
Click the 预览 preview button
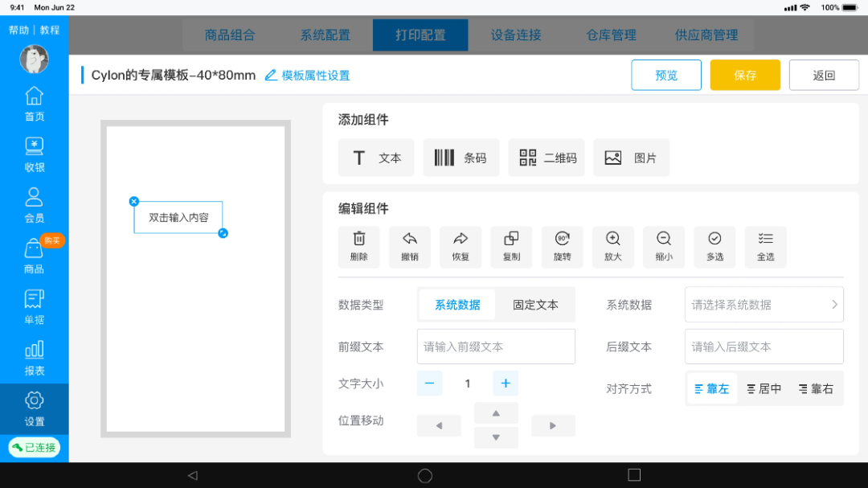point(666,76)
